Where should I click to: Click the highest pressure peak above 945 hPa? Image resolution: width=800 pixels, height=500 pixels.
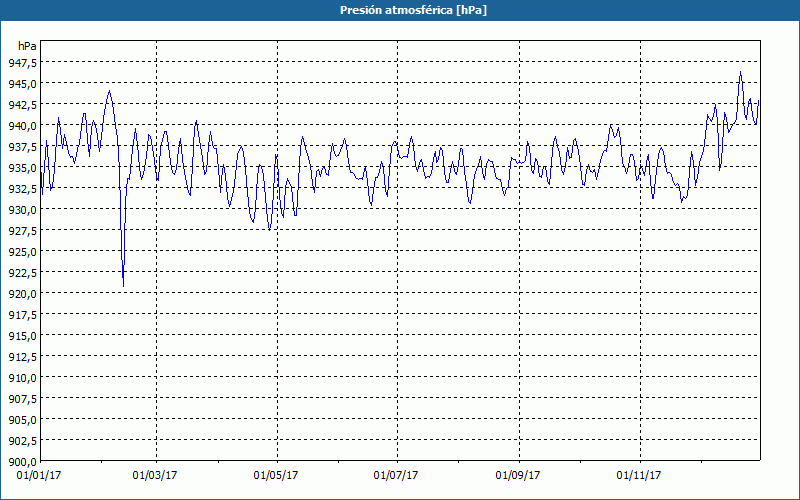coord(740,72)
